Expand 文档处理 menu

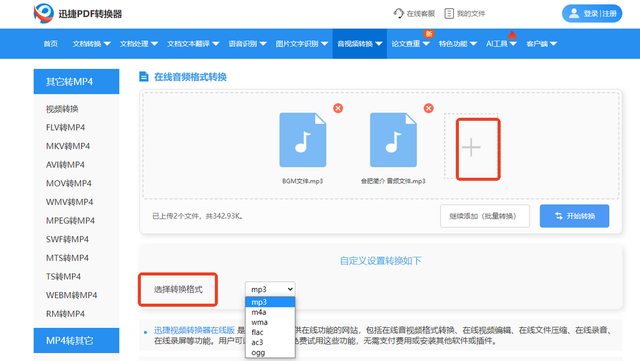(139, 44)
